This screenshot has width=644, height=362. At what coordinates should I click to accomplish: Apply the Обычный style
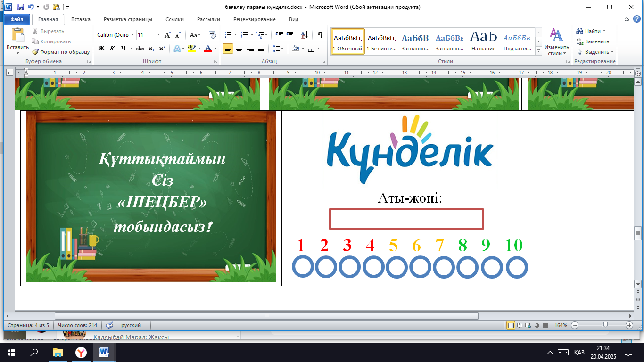pyautogui.click(x=348, y=41)
